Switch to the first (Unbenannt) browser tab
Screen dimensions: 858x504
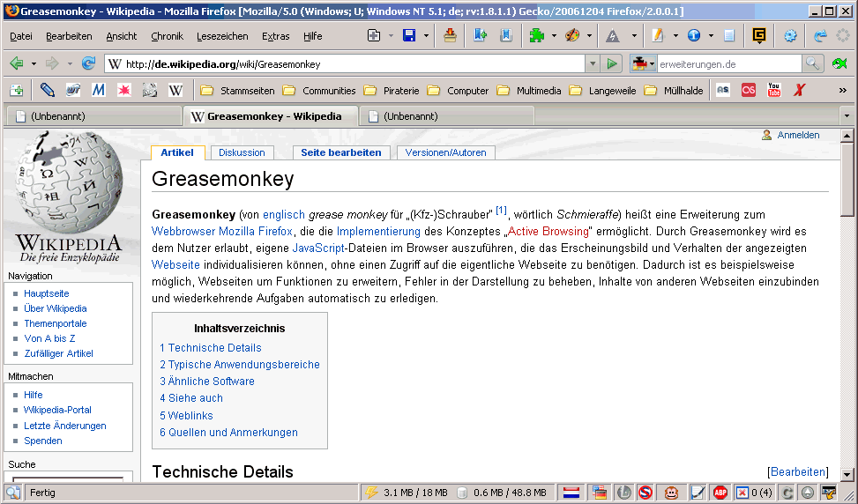[x=93, y=116]
